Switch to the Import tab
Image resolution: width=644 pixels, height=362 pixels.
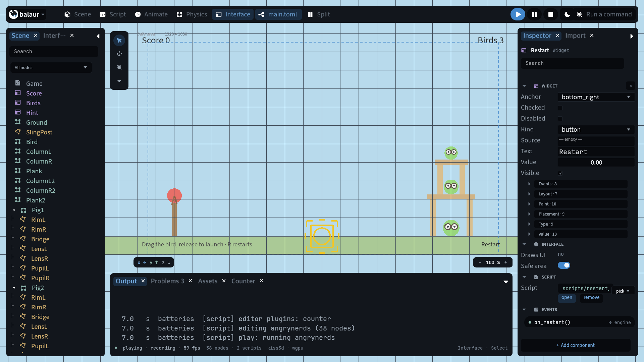click(575, 36)
